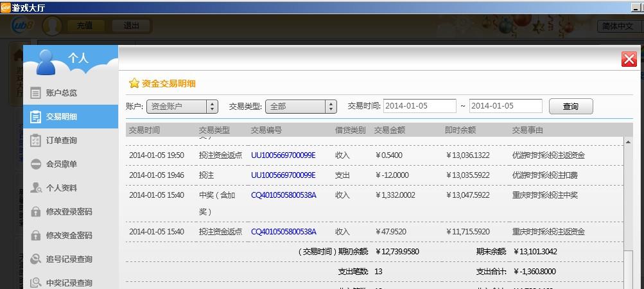Image resolution: width=644 pixels, height=289 pixels.
Task: Click the end date field after the tilde
Action: click(505, 106)
